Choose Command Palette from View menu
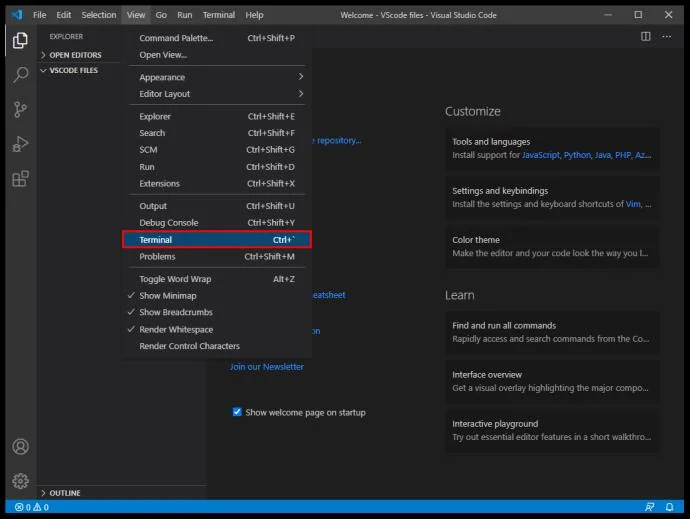Viewport: 690px width, 519px height. click(217, 38)
